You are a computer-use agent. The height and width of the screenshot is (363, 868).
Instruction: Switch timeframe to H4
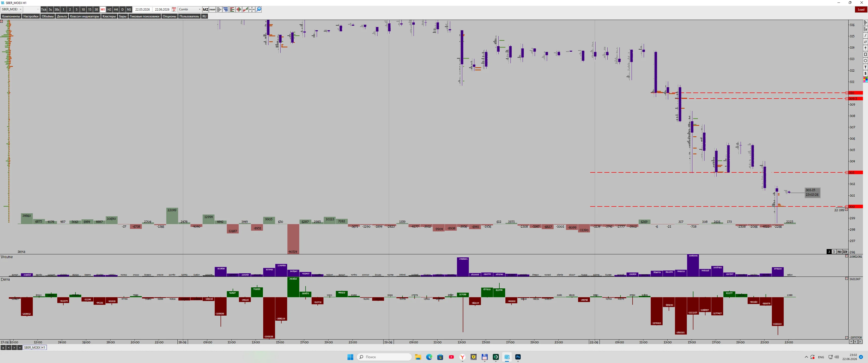[116, 9]
